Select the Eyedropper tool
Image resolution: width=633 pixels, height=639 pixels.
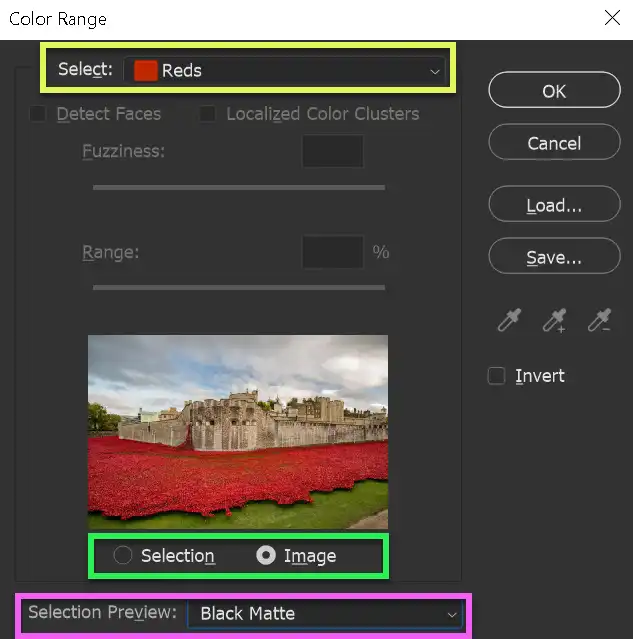pos(509,320)
